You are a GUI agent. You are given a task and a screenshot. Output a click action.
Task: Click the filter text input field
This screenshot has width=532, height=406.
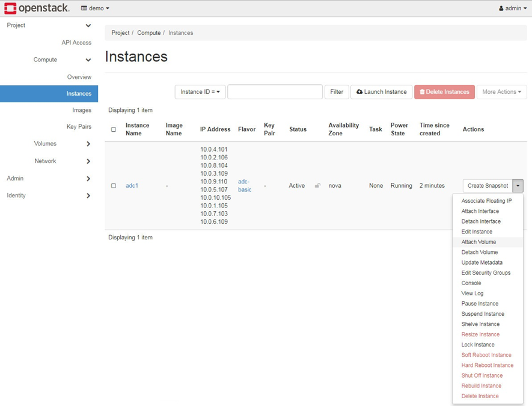[275, 92]
